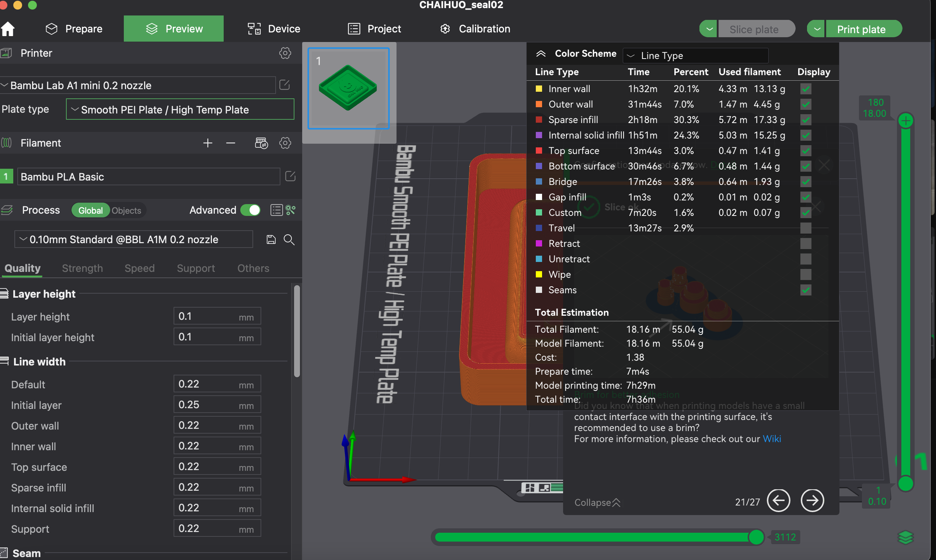Image resolution: width=936 pixels, height=560 pixels.
Task: Click the Initial layer line width field
Action: pos(217,405)
